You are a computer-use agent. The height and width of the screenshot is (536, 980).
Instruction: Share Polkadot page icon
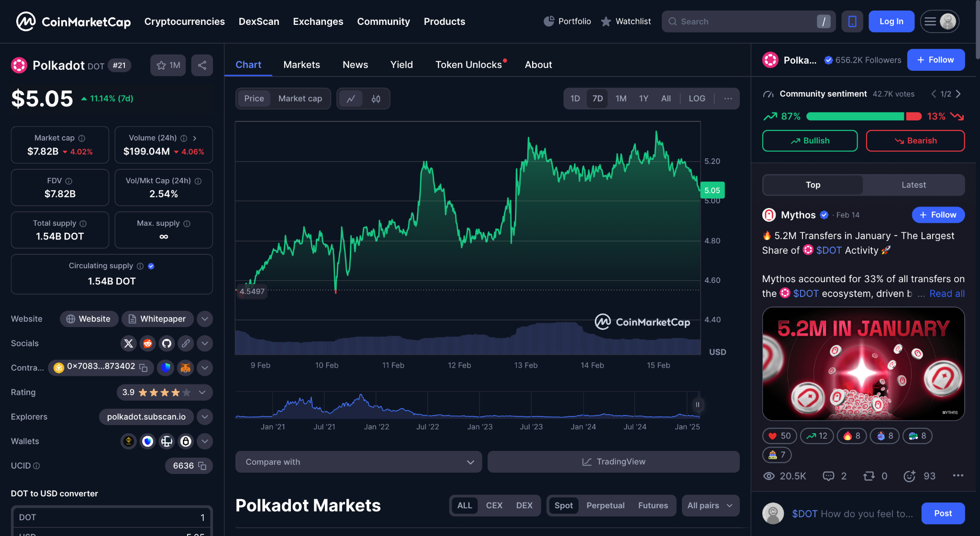pos(202,65)
